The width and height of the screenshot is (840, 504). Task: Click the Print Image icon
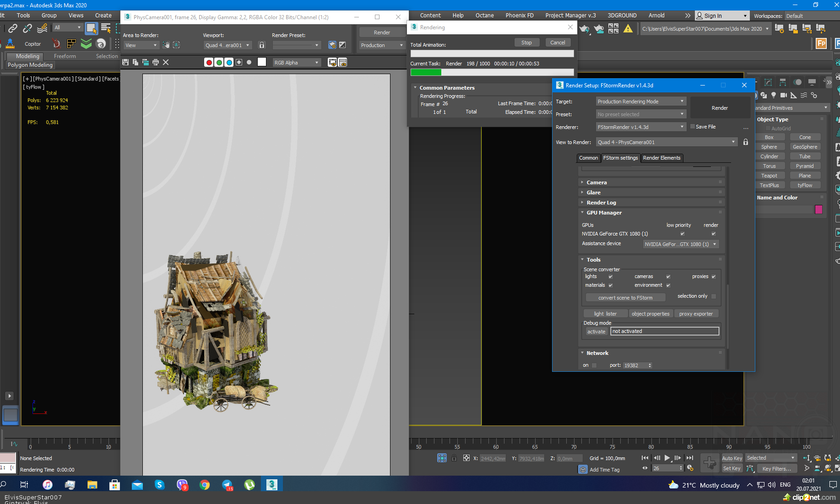[156, 62]
